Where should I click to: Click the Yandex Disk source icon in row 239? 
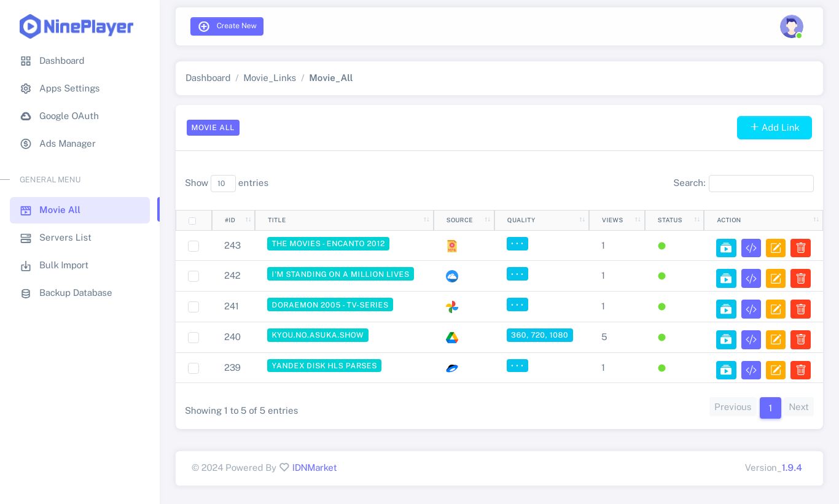452,368
